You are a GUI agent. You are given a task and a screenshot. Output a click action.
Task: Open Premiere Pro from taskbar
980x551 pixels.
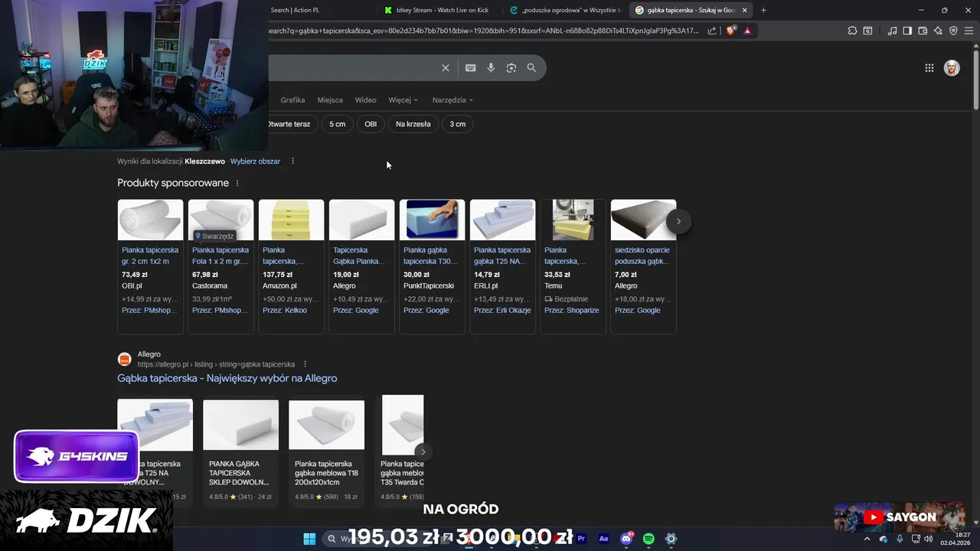tap(581, 539)
